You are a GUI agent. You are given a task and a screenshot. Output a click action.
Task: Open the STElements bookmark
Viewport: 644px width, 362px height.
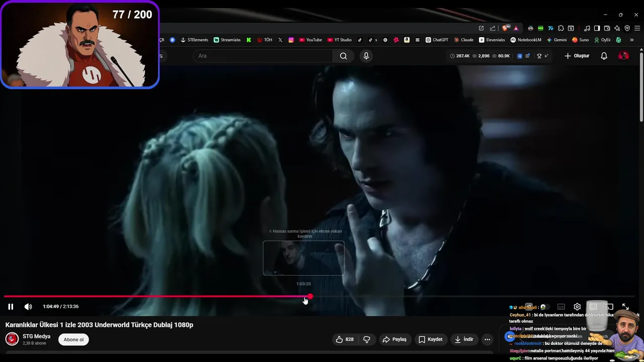(x=194, y=40)
